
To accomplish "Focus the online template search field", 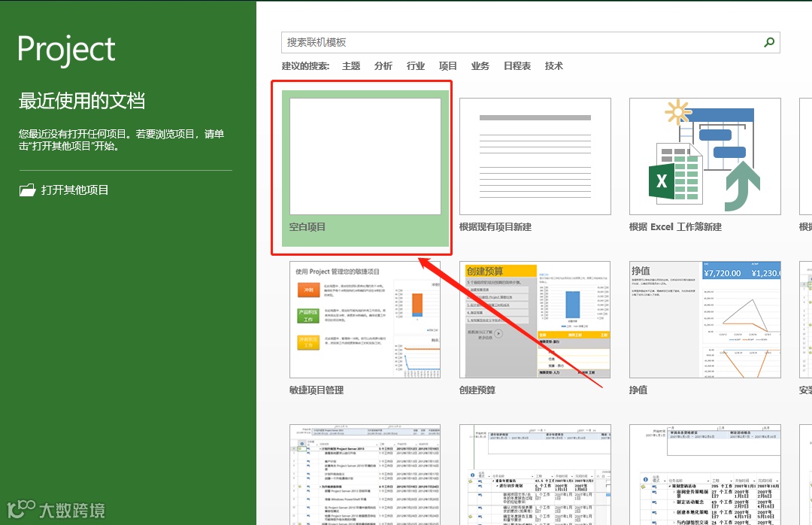I will coord(530,43).
